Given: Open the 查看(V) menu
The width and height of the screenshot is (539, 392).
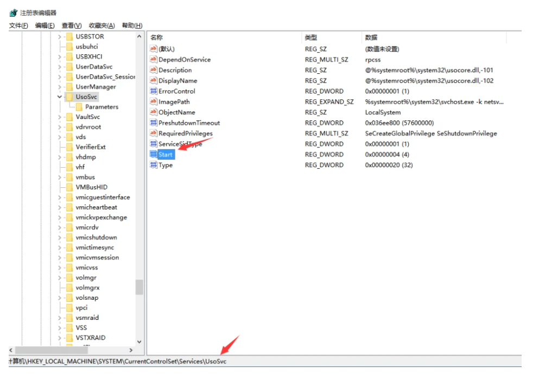Looking at the screenshot, I should (x=72, y=26).
